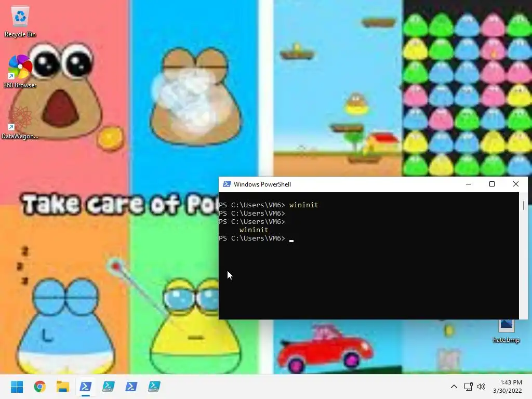Select the hate.bmp file on desktop
Viewport: 532px width, 399px height.
506,331
